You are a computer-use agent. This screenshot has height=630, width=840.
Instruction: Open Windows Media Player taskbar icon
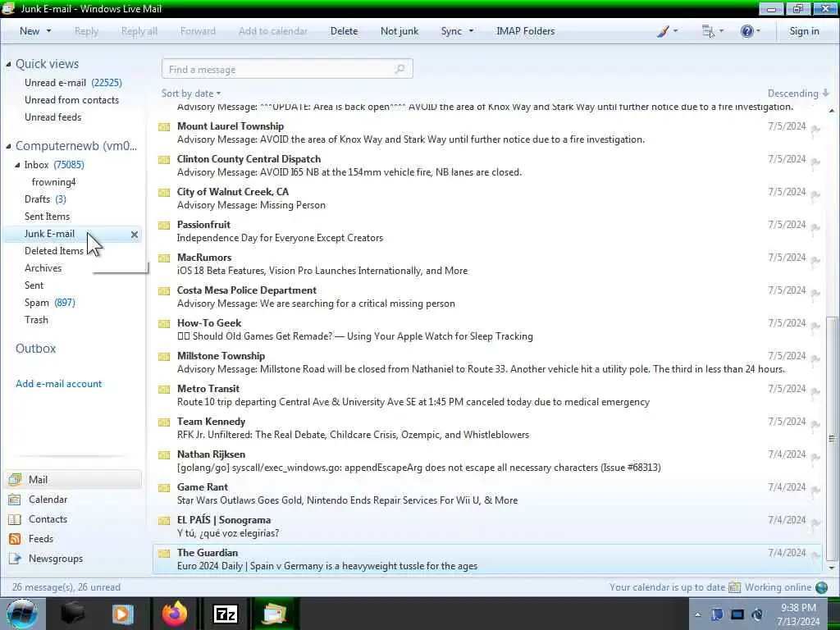[123, 614]
